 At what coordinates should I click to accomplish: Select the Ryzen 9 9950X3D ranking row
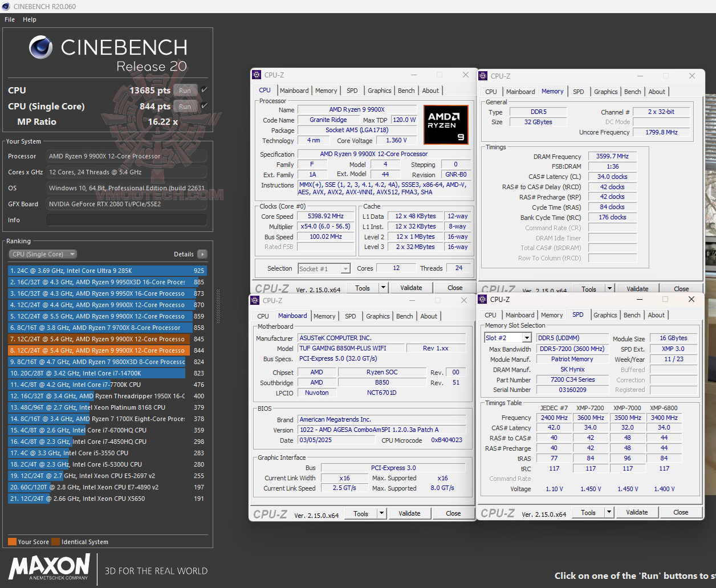107,282
